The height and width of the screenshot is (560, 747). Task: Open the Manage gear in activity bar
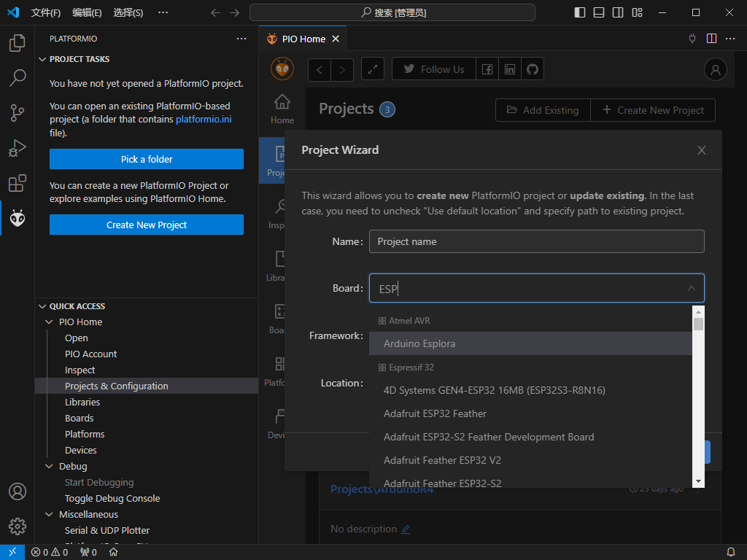(18, 526)
